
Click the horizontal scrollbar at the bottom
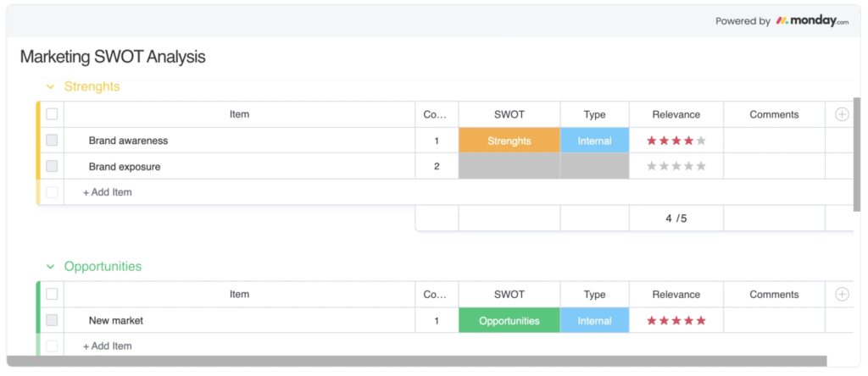pyautogui.click(x=415, y=362)
